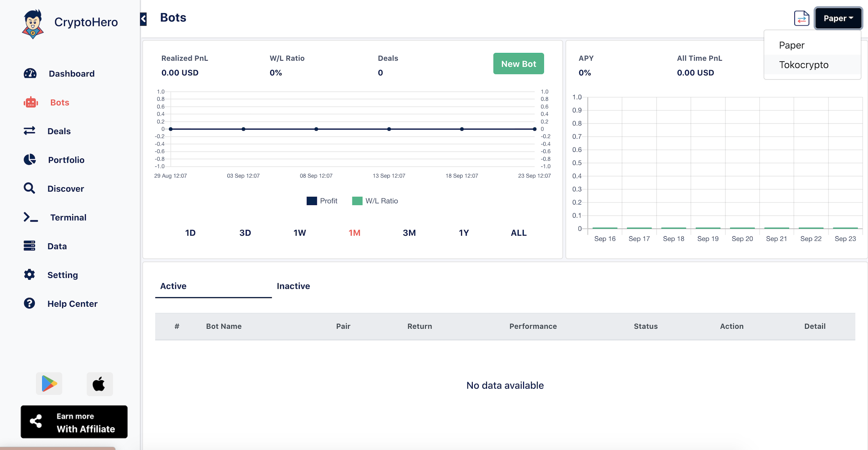868x450 pixels.
Task: Click the Data server stack icon
Action: coord(29,246)
